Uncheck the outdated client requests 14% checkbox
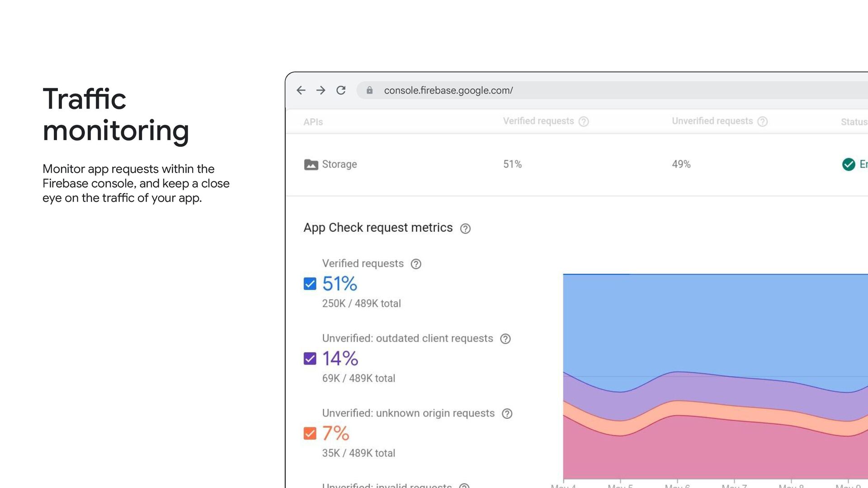This screenshot has height=488, width=868. click(x=310, y=359)
